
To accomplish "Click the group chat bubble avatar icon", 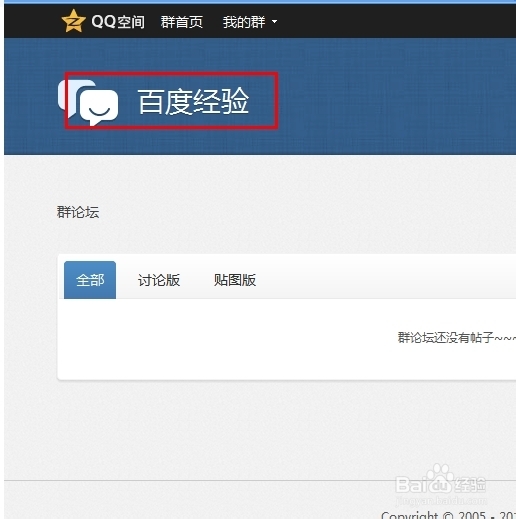I will [88, 102].
